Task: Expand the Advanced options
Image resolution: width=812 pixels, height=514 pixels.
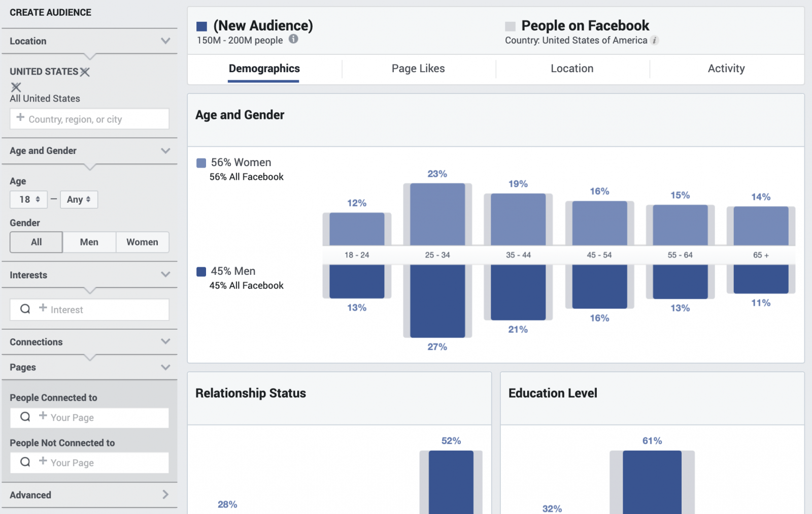Action: (164, 494)
